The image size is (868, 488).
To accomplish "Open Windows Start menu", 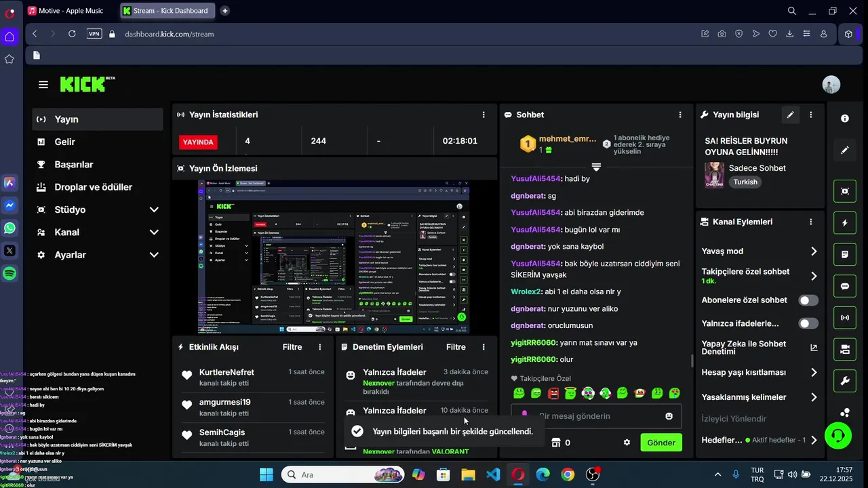I will 267,474.
